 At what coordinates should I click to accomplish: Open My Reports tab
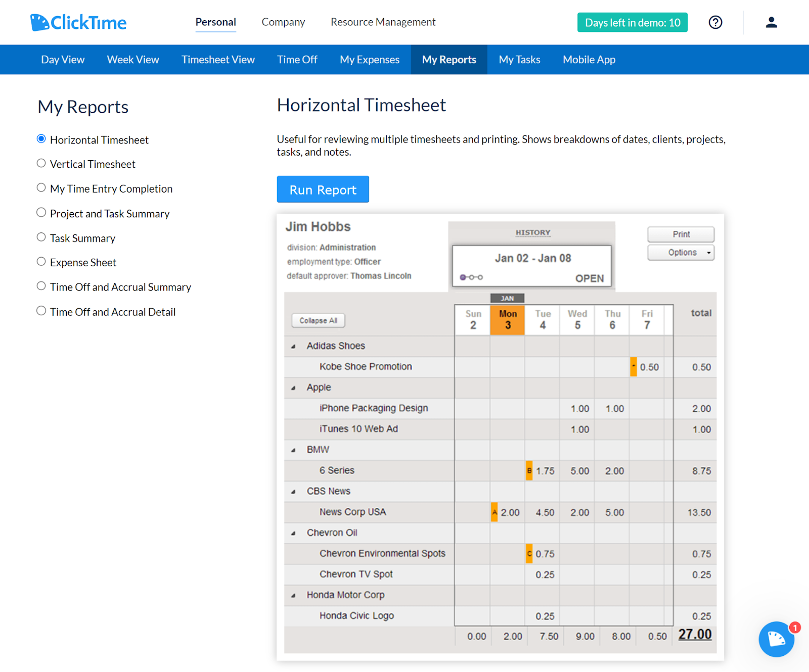click(449, 60)
